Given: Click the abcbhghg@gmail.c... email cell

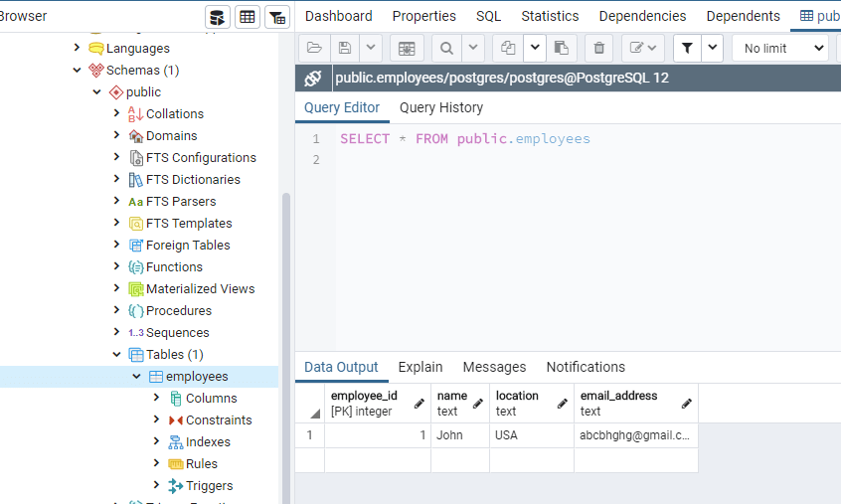Looking at the screenshot, I should (x=636, y=435).
